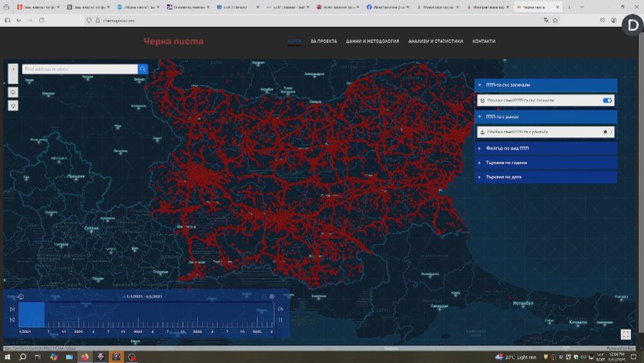Viewport: 644px width, 363px height.
Task: Open the 'КОНТАКТИ' link
Action: click(x=484, y=41)
